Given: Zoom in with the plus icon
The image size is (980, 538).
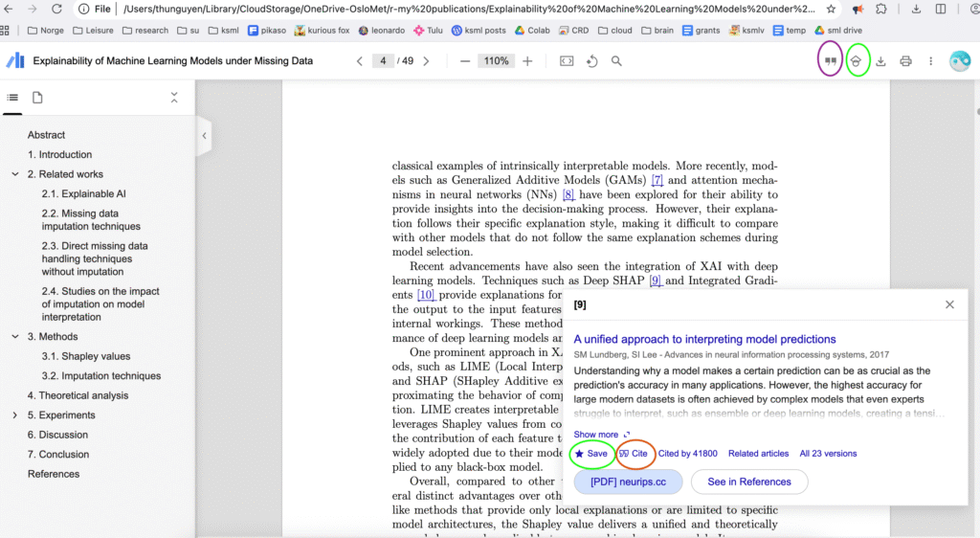Looking at the screenshot, I should coord(527,61).
